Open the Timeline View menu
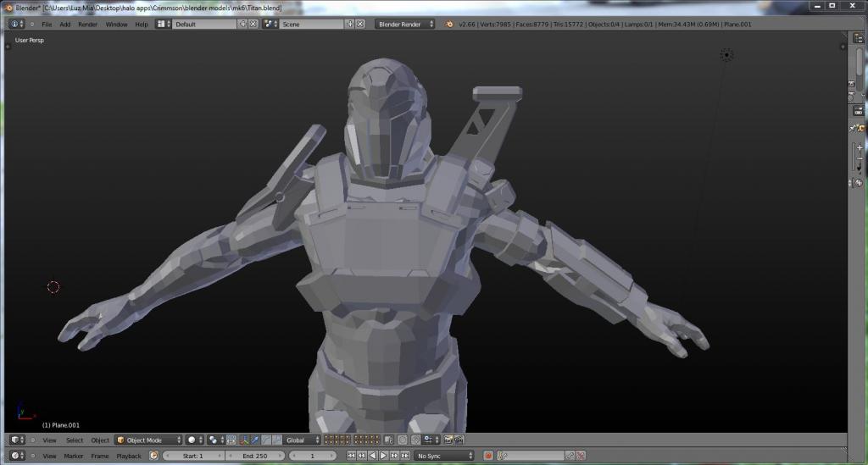The height and width of the screenshot is (465, 868). point(50,457)
